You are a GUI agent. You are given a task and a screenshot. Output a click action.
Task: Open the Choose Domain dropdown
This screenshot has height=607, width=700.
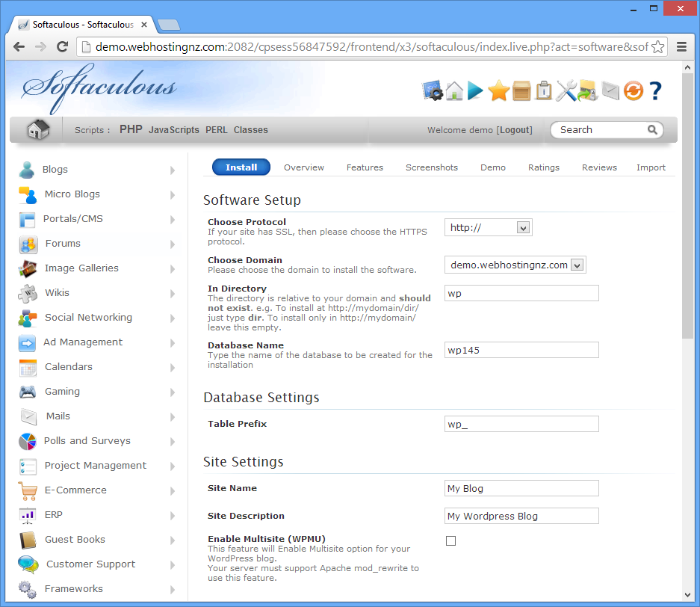515,265
